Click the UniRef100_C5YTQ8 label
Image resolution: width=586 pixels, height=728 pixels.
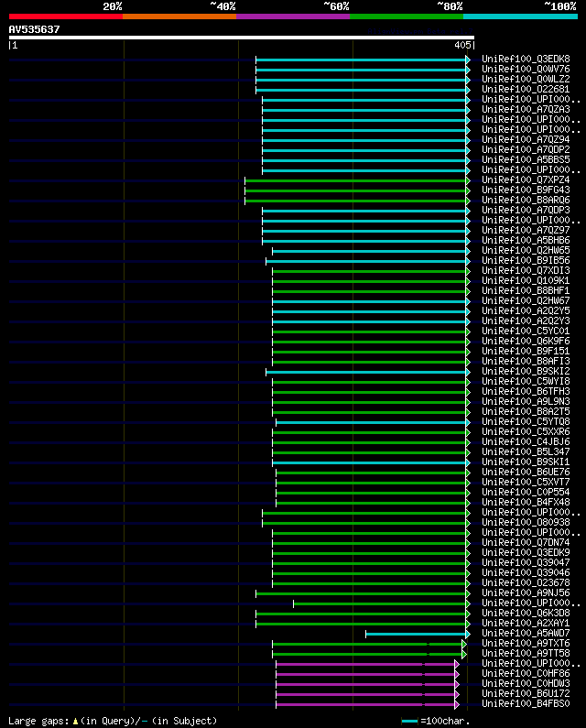click(526, 421)
